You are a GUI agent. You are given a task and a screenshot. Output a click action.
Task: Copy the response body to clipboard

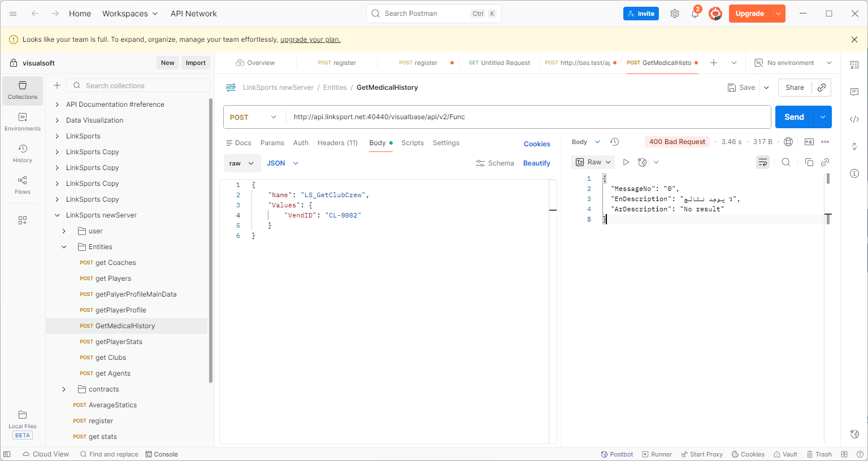(809, 162)
